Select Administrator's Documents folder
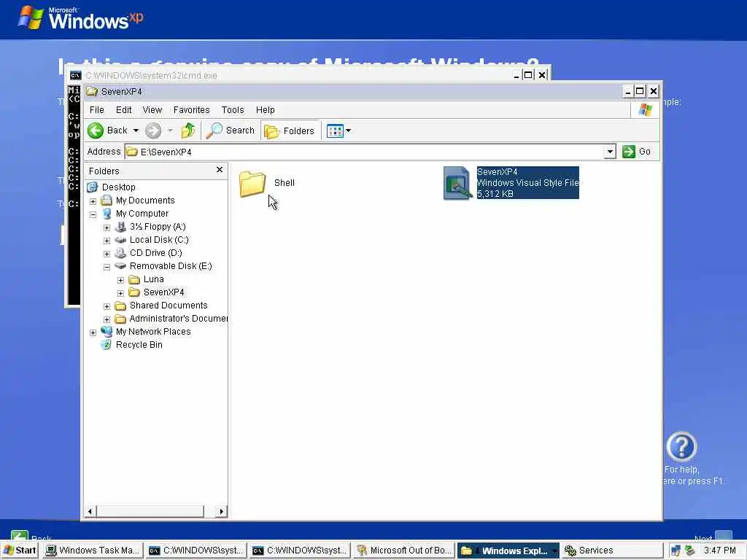This screenshot has width=747, height=560. [178, 319]
